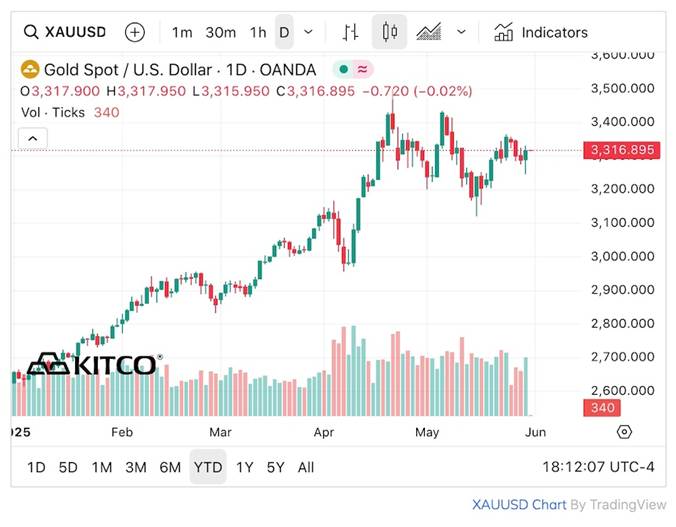This screenshot has height=527, width=676.
Task: Click the XAUUSD symbol search field
Action: 64,32
